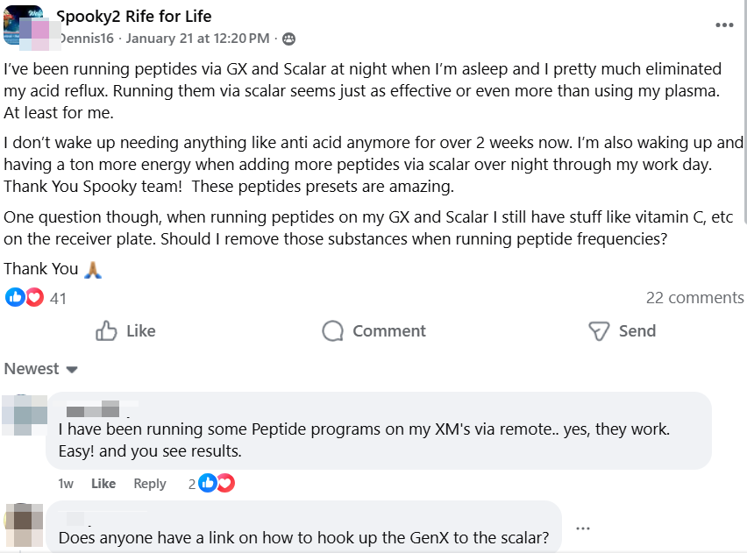Click the post's heart reaction emoji
Image resolution: width=747 pixels, height=560 pixels.
click(x=34, y=298)
